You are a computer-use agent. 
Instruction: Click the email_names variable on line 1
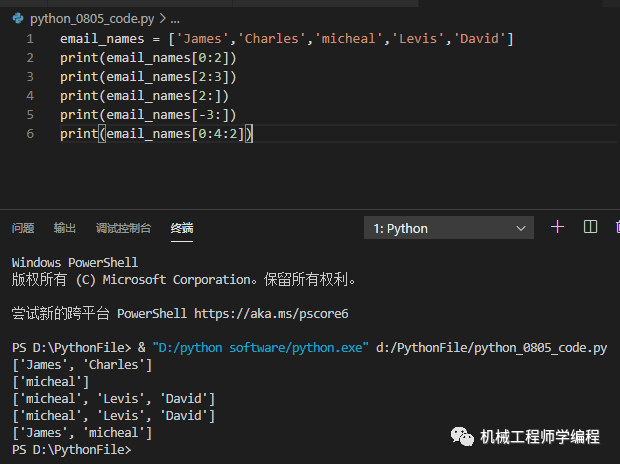point(102,39)
